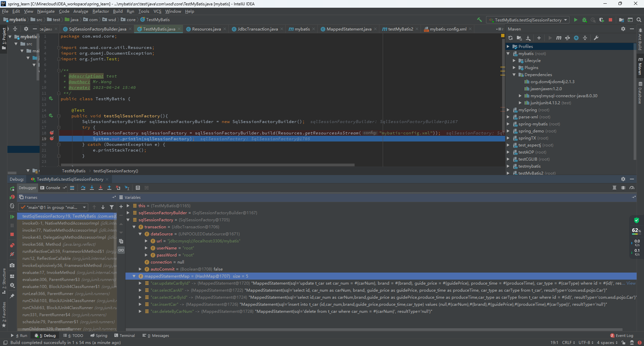The height and width of the screenshot is (346, 644).
Task: Expand Lifecycle node in Maven tree
Action: click(514, 61)
